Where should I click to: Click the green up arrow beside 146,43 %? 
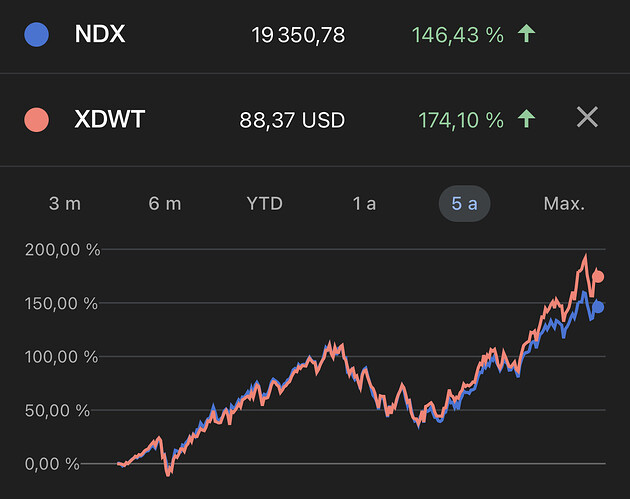(x=526, y=34)
